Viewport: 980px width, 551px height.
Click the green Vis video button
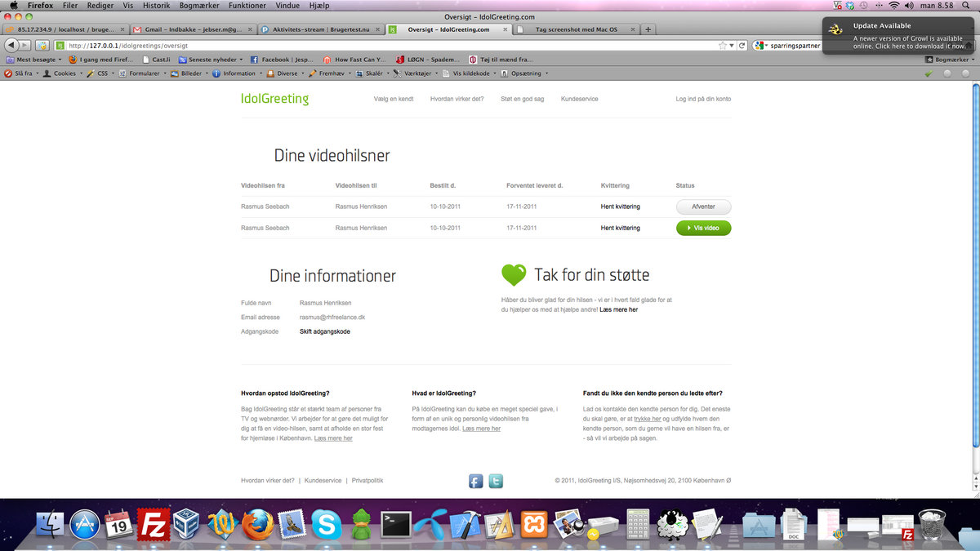tap(703, 229)
